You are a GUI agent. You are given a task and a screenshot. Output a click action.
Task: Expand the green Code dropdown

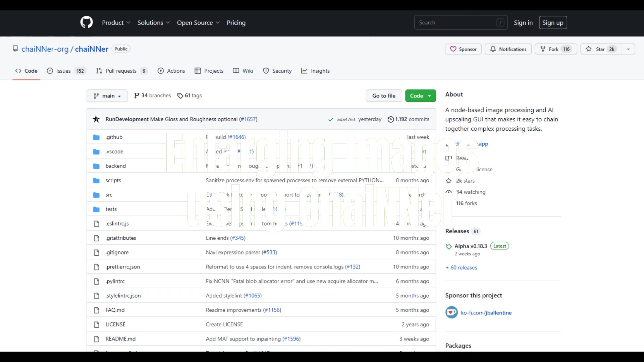tap(420, 96)
